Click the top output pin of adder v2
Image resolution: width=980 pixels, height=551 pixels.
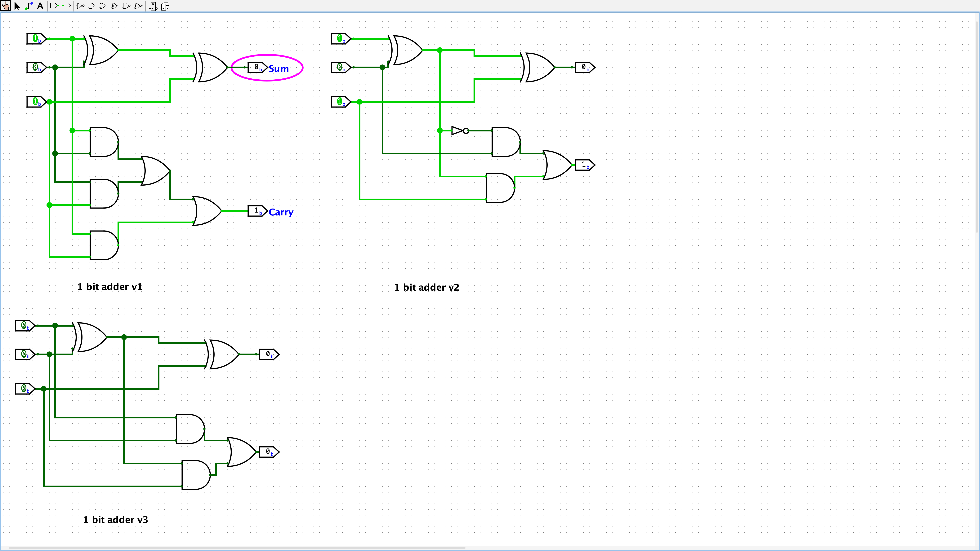[585, 67]
